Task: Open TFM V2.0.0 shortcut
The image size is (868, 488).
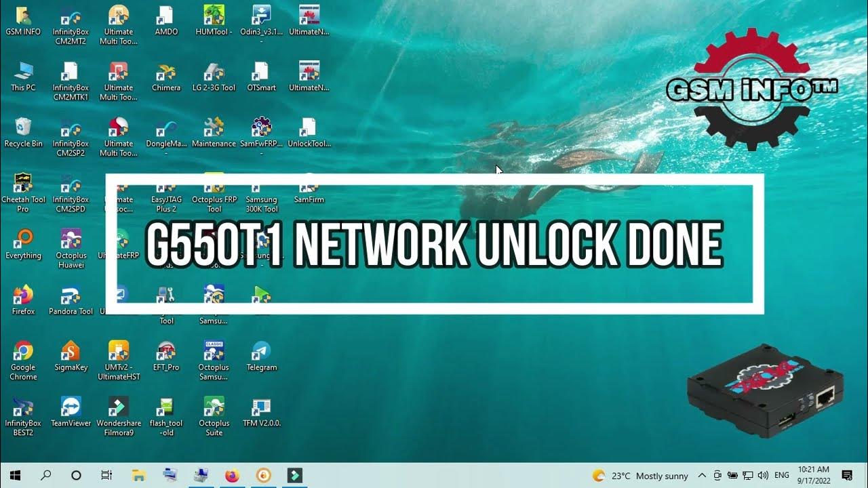Action: 262,411
